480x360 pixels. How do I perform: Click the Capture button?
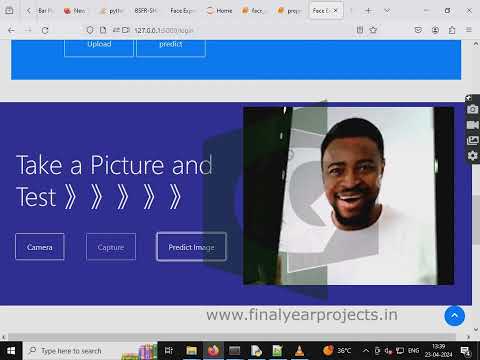[111, 247]
